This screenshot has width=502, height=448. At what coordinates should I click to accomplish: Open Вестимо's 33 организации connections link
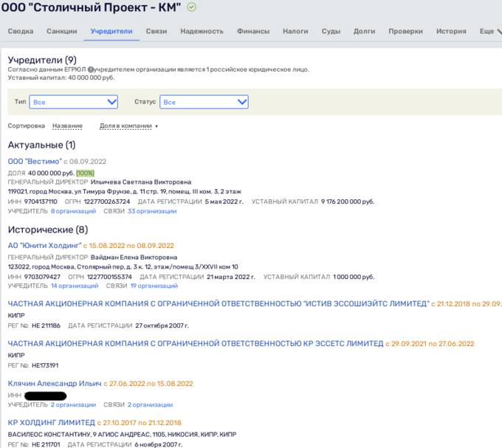(152, 211)
